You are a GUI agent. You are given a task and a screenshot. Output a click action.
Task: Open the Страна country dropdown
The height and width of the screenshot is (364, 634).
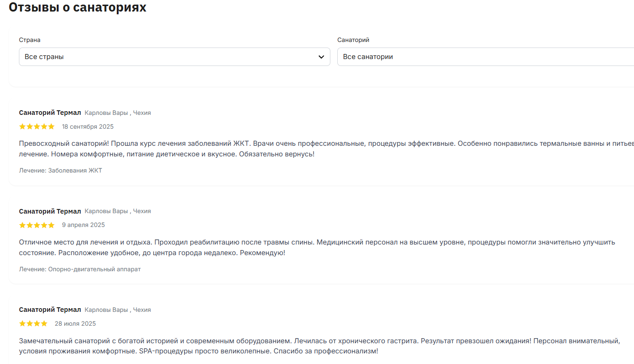coord(174,57)
